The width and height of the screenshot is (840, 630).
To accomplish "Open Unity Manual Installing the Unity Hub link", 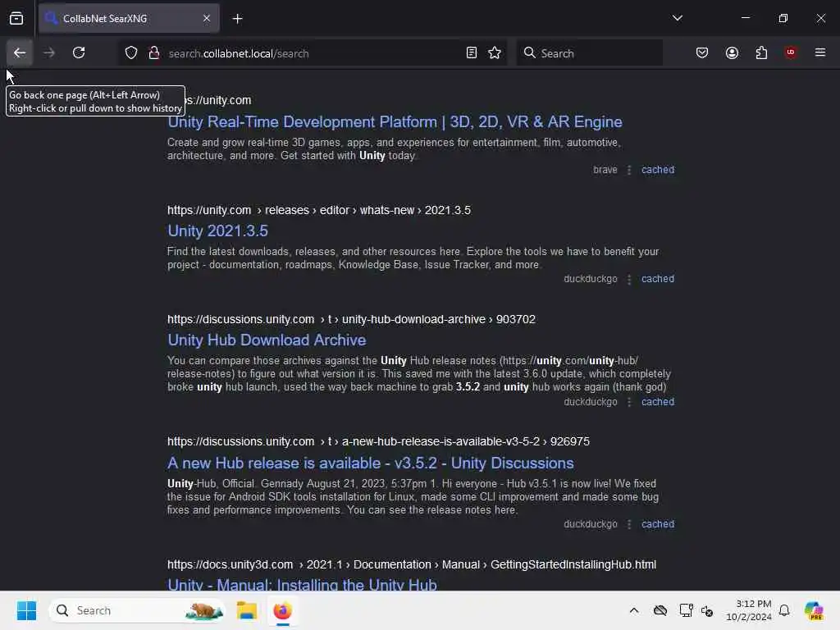I will tap(302, 584).
